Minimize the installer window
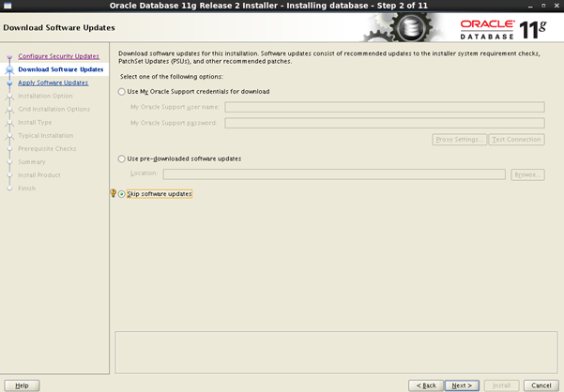Screen dimensions: 564x392 click(x=530, y=7)
